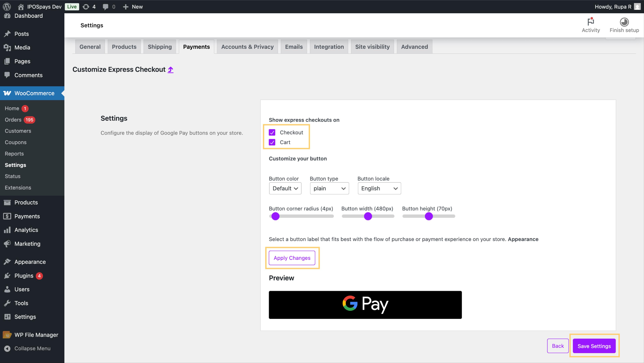Click the Appearance brush icon
644x363 pixels.
[x=7, y=262]
